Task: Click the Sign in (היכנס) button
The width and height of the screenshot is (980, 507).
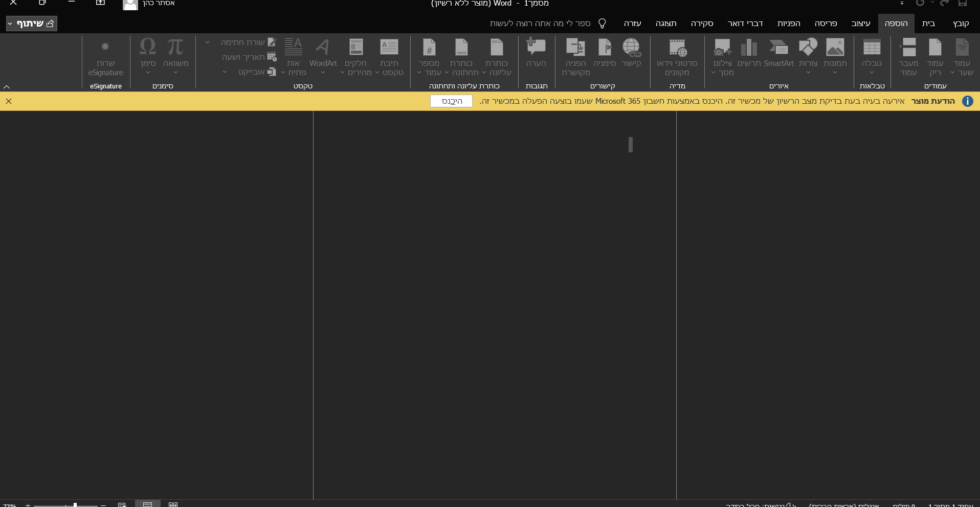Action: tap(451, 101)
